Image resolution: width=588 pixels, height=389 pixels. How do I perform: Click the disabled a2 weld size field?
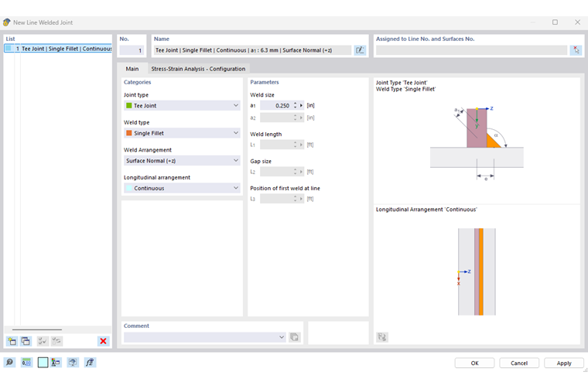(x=276, y=118)
